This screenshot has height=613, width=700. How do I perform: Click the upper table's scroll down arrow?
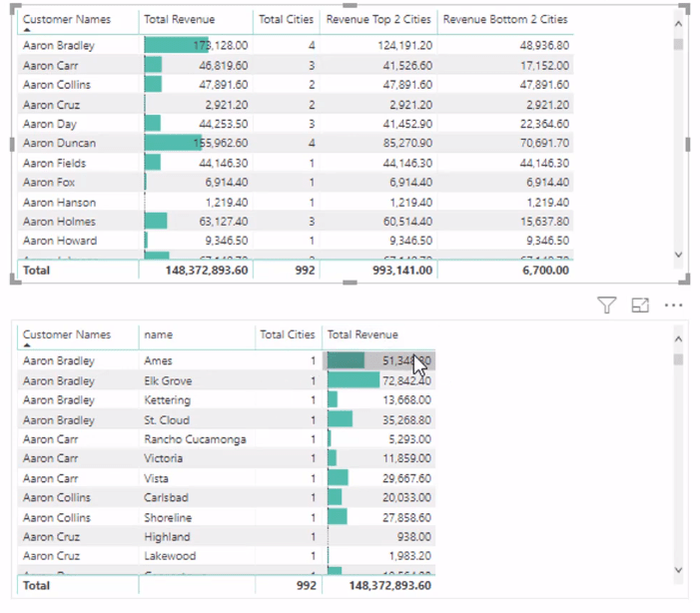pos(678,255)
